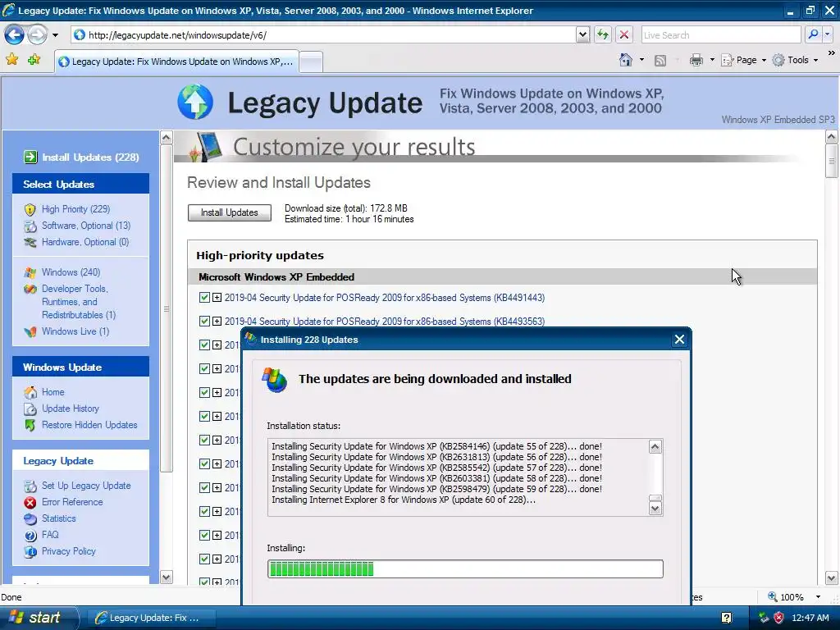The height and width of the screenshot is (630, 840).
Task: Click the Windows Live butterfly icon
Action: click(30, 331)
